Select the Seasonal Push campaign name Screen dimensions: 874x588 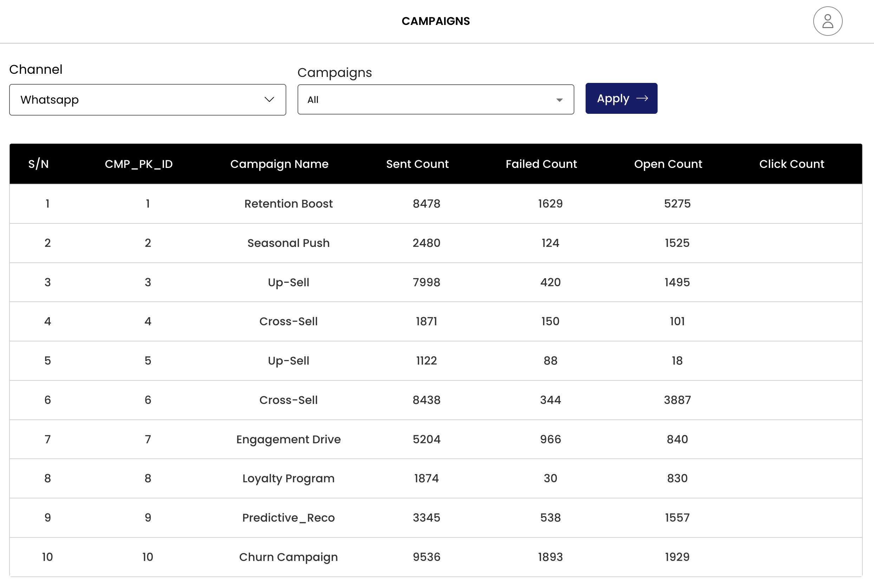click(288, 243)
